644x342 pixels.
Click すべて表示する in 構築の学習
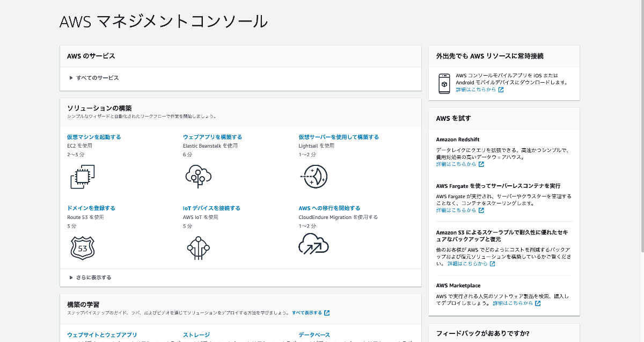[307, 312]
